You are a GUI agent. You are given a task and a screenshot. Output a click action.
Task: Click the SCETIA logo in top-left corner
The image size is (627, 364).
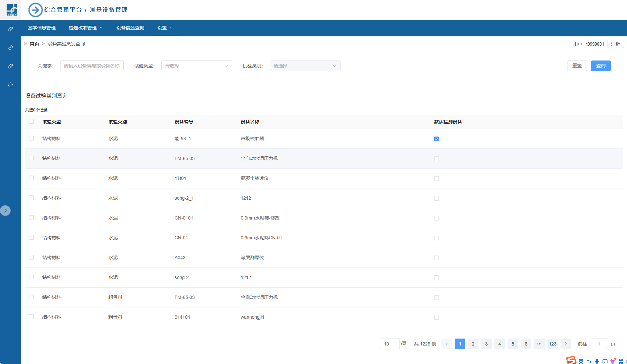coord(12,10)
